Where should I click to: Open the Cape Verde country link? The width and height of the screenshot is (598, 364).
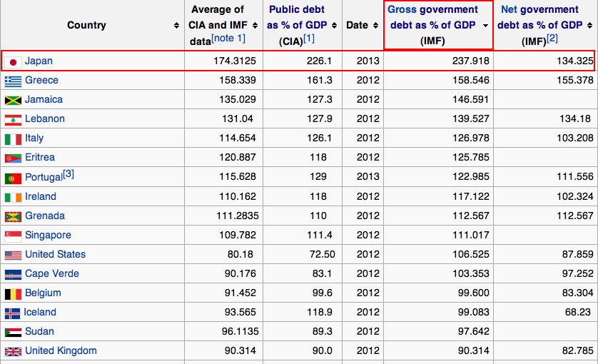pyautogui.click(x=51, y=273)
